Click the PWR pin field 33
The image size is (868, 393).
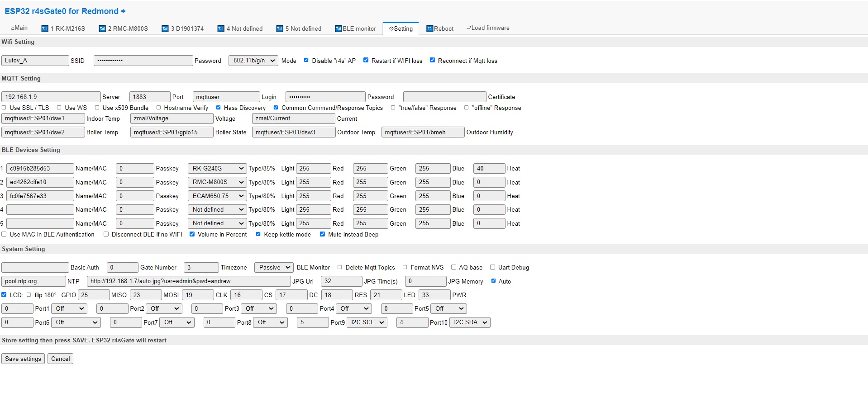434,295
